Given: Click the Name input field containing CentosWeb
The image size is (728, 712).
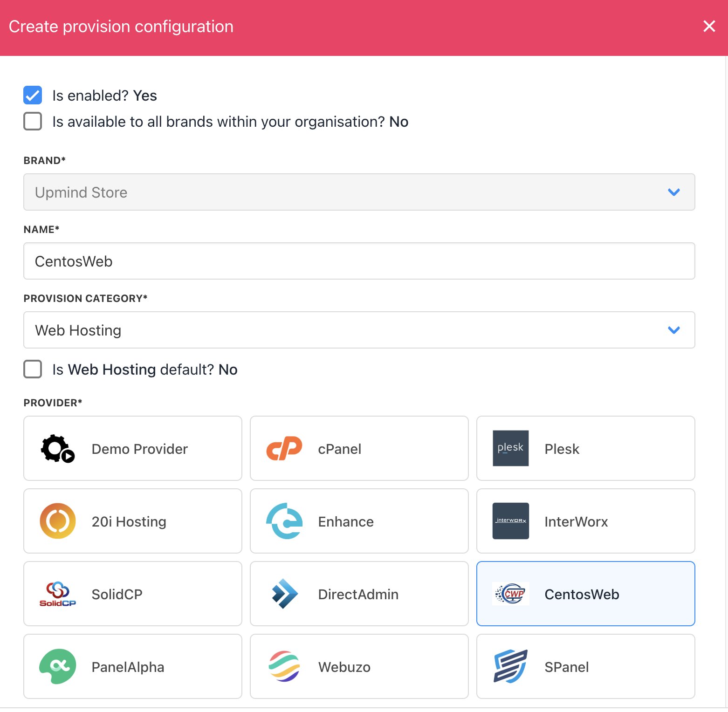Looking at the screenshot, I should click(x=359, y=261).
